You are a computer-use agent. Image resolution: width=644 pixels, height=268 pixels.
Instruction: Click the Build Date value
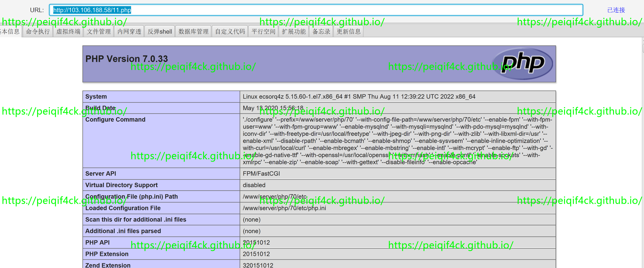pyautogui.click(x=273, y=108)
